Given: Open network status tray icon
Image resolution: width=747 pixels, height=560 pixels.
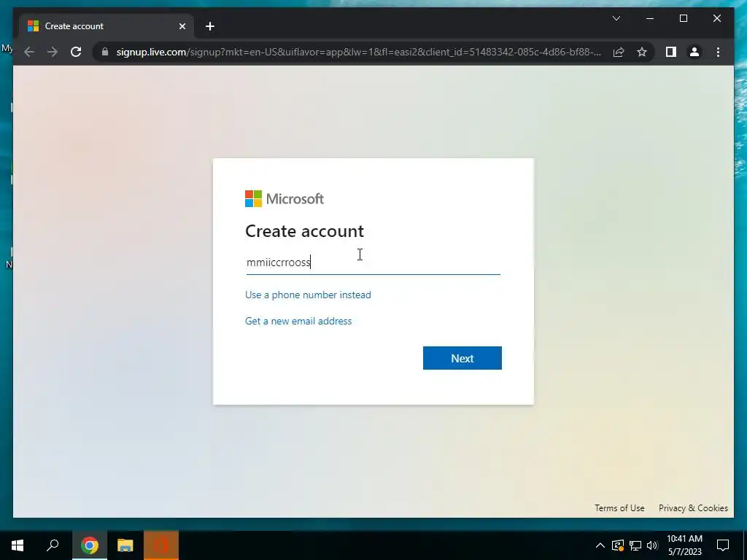Looking at the screenshot, I should pos(635,545).
